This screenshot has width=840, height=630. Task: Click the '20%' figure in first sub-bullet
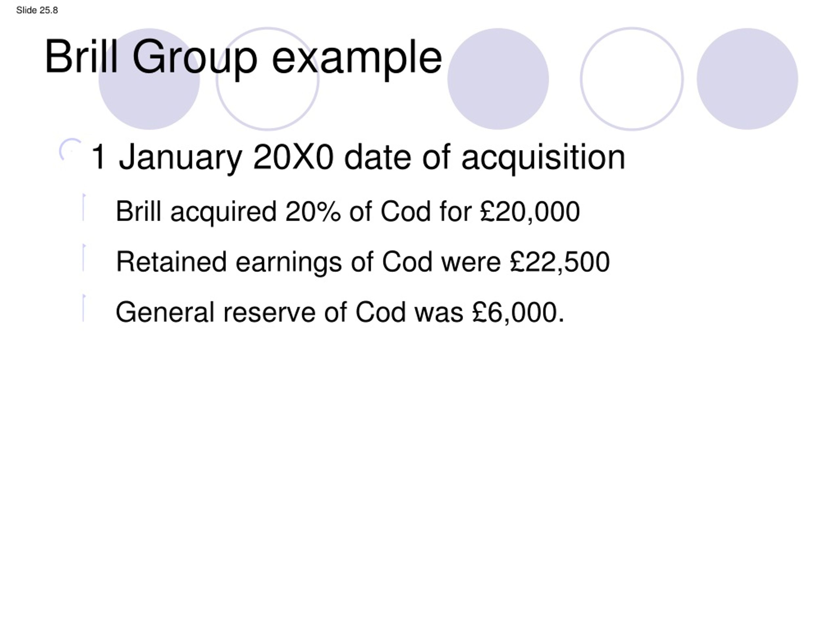pyautogui.click(x=313, y=212)
